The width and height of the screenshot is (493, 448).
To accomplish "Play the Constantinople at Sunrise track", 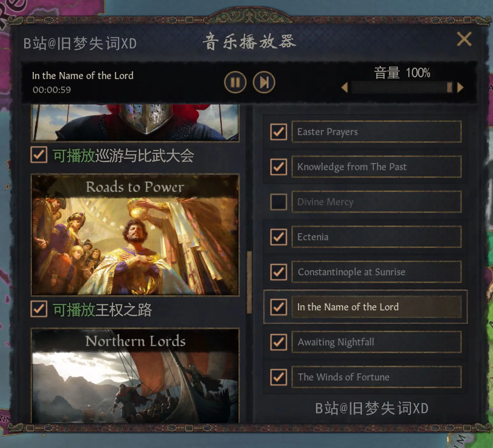I will (x=377, y=272).
